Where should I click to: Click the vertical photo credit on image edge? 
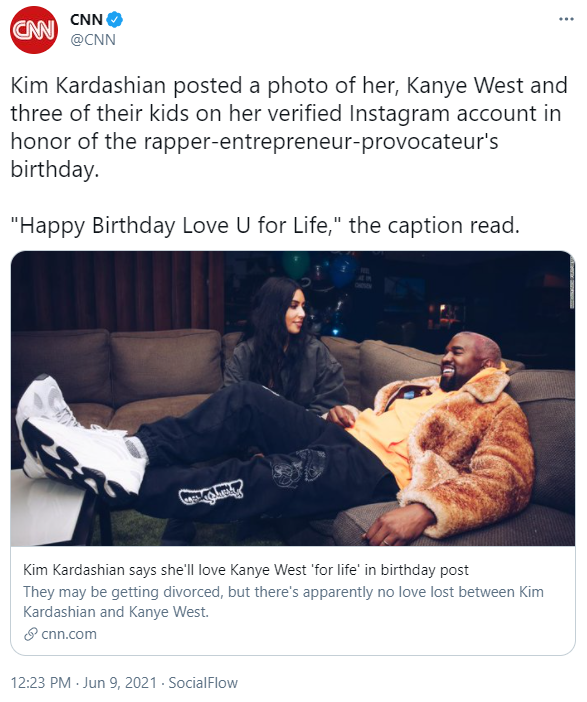(571, 282)
